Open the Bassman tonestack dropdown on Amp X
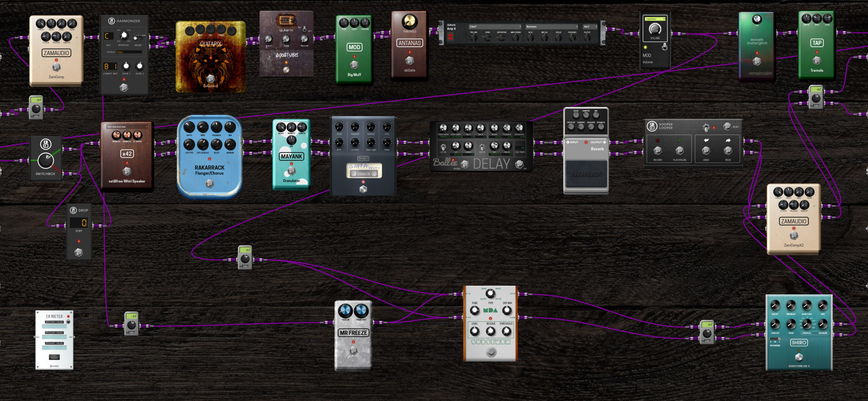Viewport: 868px width, 401px height. pos(552,26)
